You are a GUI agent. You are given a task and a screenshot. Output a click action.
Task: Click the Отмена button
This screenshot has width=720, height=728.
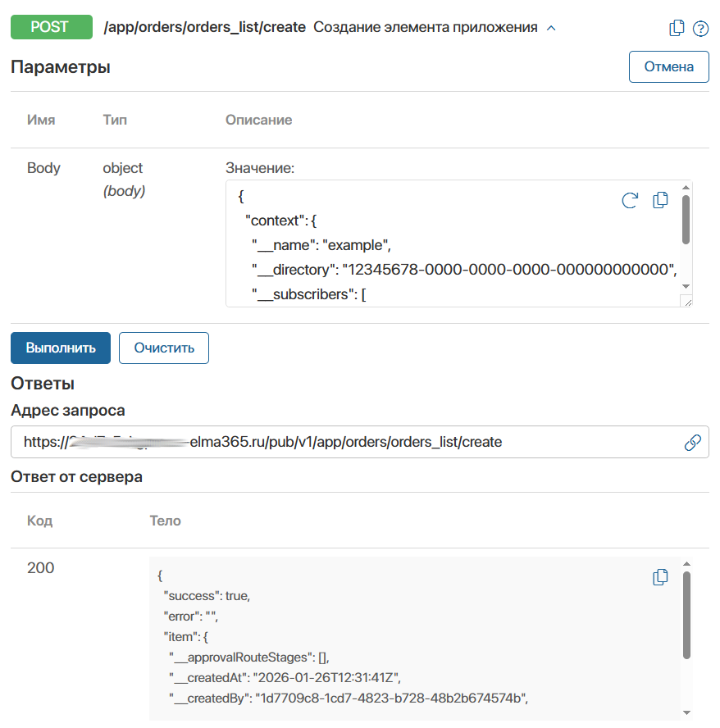click(669, 67)
